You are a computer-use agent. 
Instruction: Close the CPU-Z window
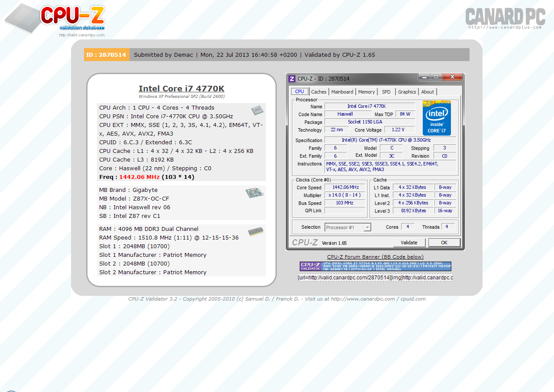(452, 77)
